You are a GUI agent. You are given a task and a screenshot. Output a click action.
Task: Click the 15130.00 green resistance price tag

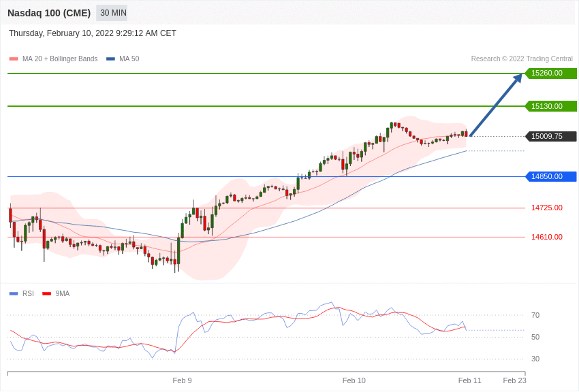point(550,106)
